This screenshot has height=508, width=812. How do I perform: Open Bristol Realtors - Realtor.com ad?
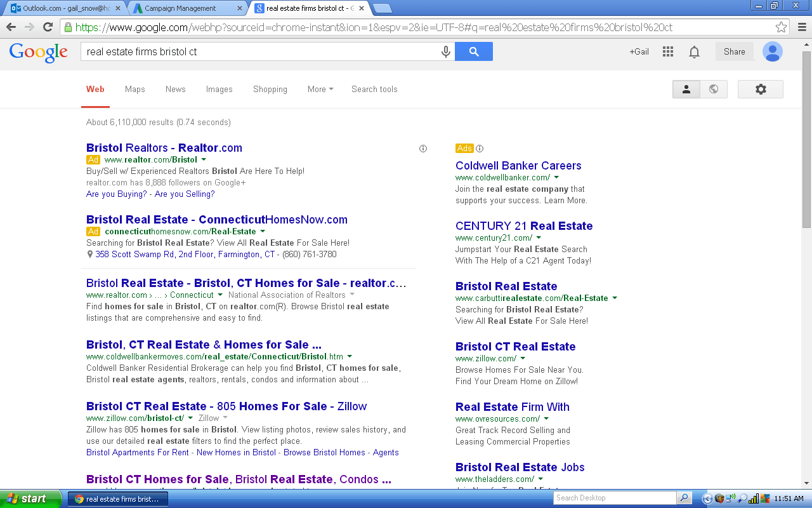click(x=164, y=148)
